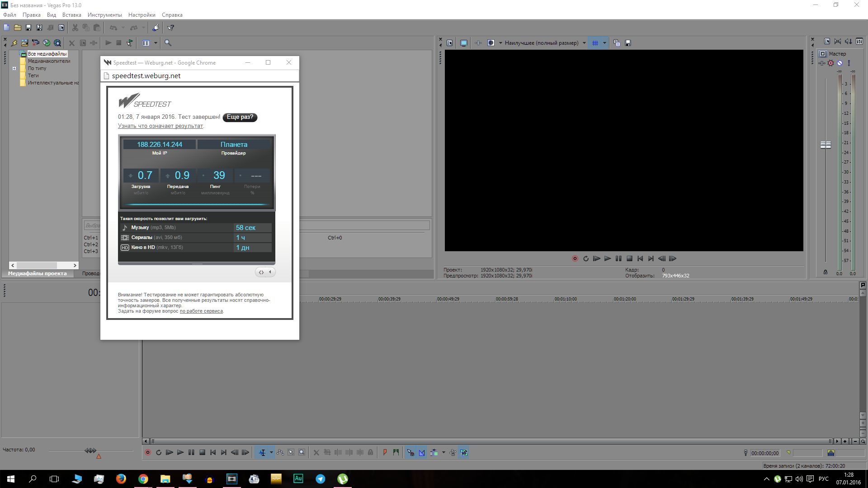Adjust the Master volume fader handle

pos(826,145)
